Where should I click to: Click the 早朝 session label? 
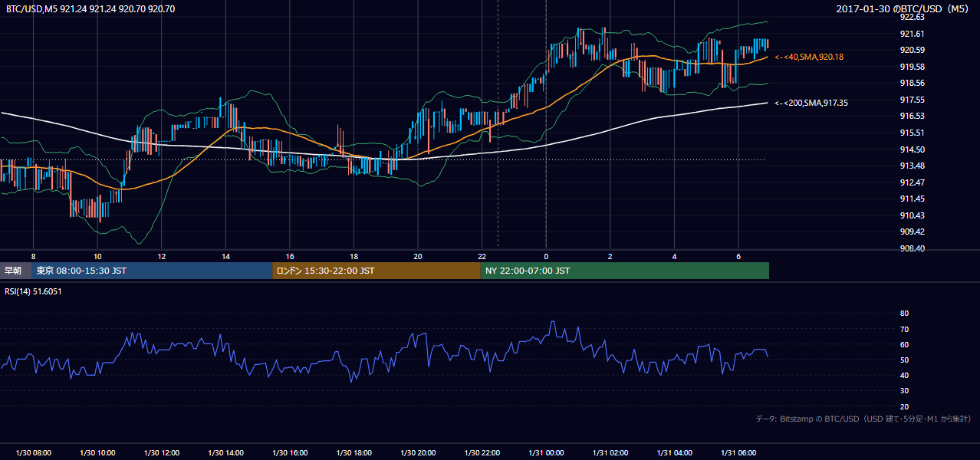pos(13,271)
